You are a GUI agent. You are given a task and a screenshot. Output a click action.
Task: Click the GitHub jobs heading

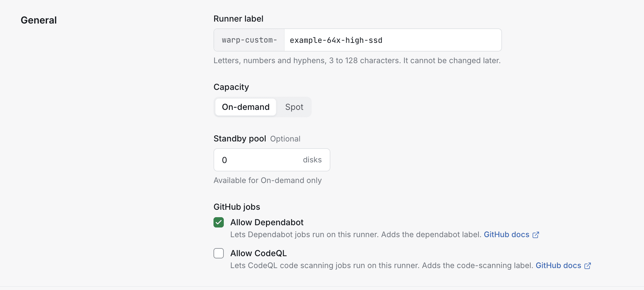[237, 207]
